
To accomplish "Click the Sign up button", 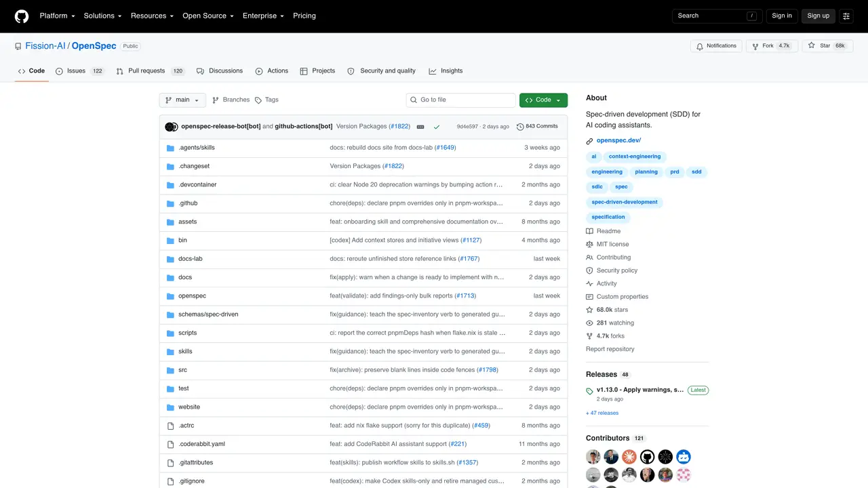I will point(818,16).
